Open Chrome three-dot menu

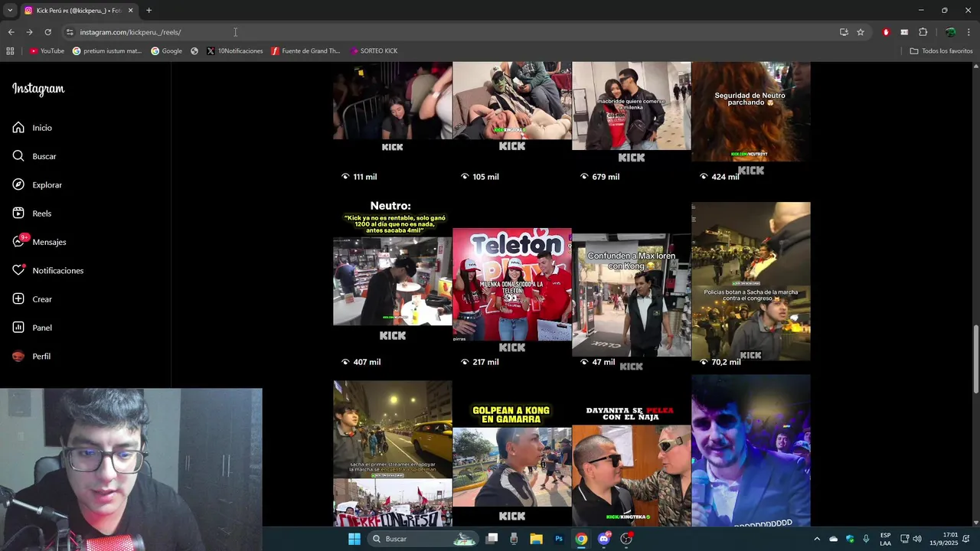coord(969,32)
